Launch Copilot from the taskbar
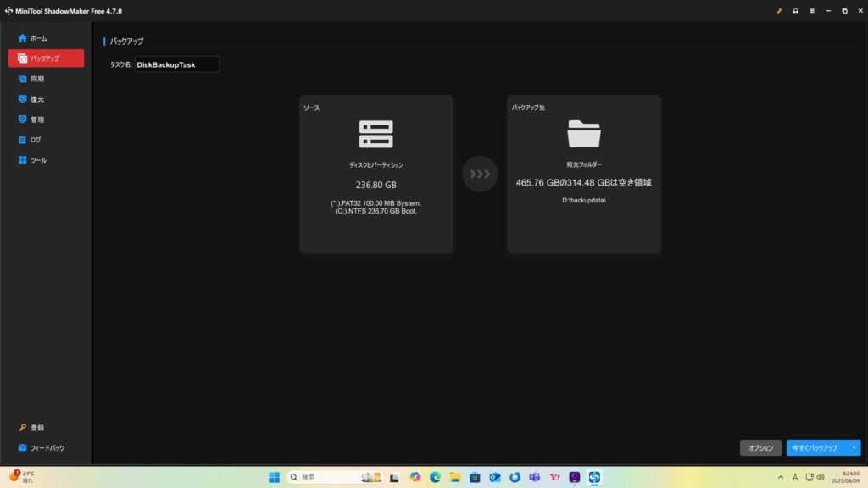868x488 pixels. (415, 477)
